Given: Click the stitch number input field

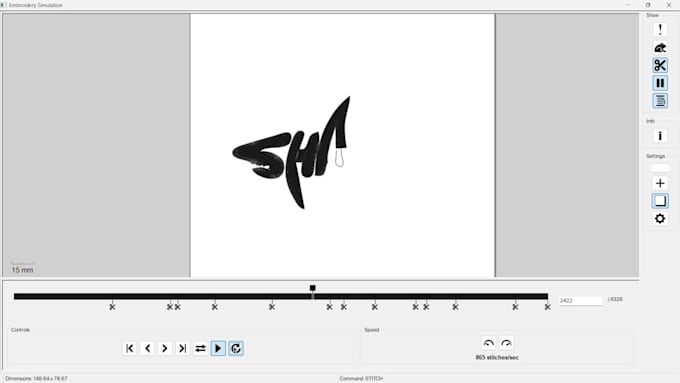Looking at the screenshot, I should [581, 300].
